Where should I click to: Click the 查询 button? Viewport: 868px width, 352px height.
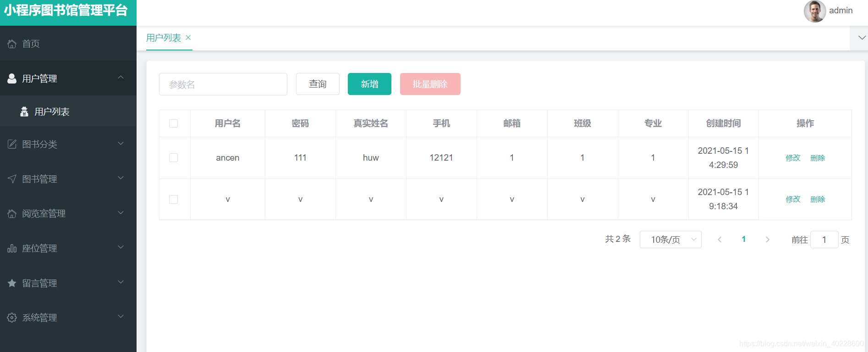click(318, 84)
